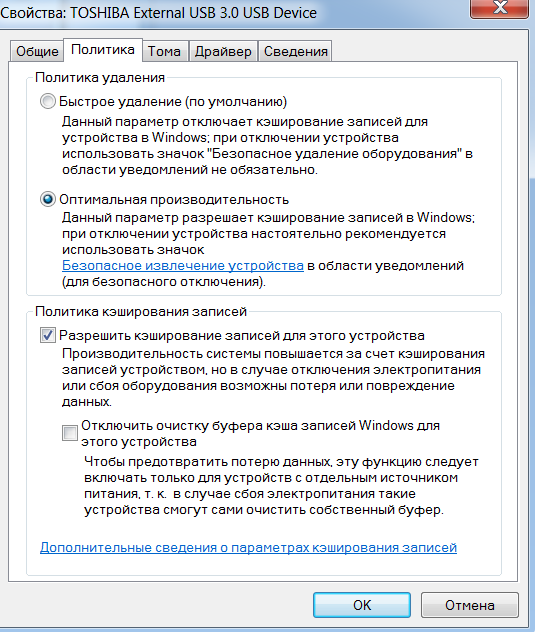Click the Быстрое удаление (по умолчанию) label
The image size is (535, 632).
click(x=173, y=102)
